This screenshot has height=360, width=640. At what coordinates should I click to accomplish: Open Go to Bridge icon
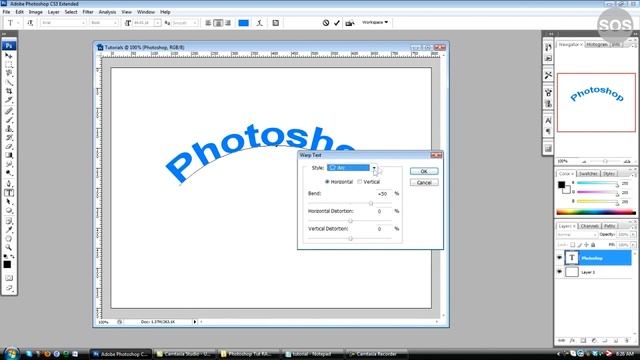point(349,23)
